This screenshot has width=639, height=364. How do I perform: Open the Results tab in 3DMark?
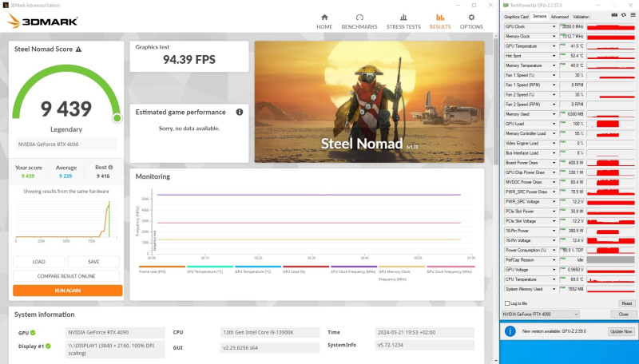pos(440,22)
